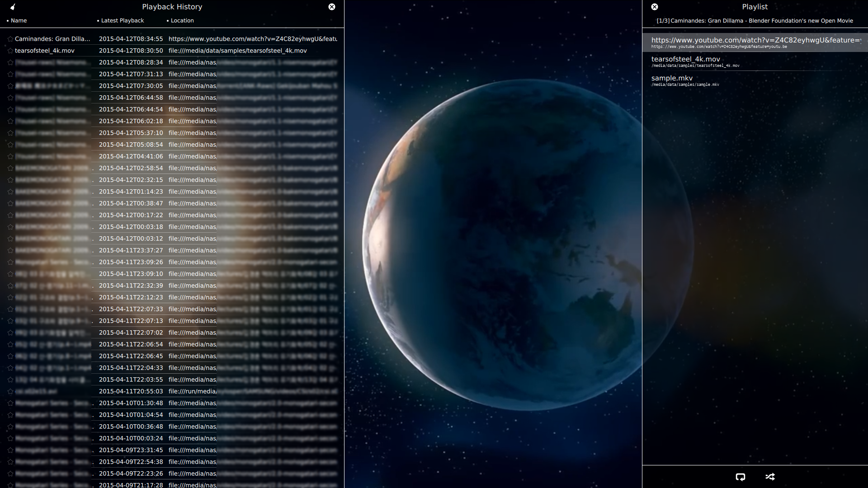
Task: Star the entry played 2015-04-09T22:23:26
Action: (x=10, y=474)
